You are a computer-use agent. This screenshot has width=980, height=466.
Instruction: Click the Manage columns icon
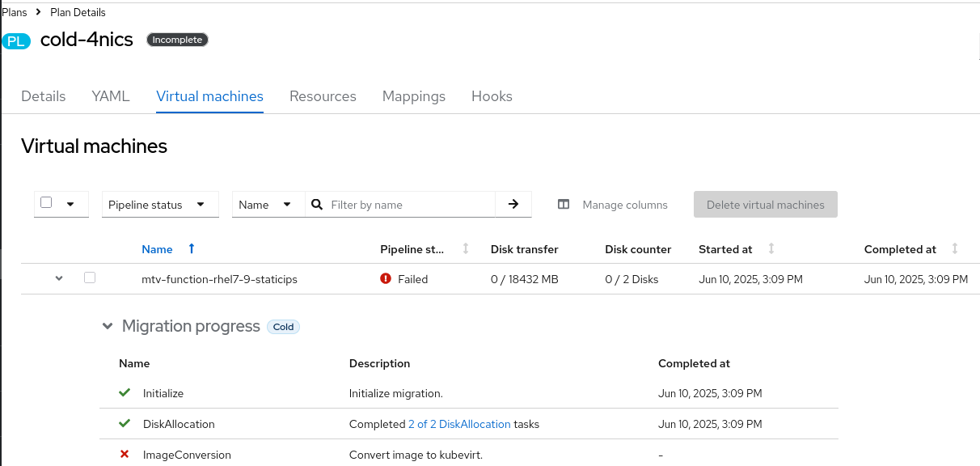564,205
